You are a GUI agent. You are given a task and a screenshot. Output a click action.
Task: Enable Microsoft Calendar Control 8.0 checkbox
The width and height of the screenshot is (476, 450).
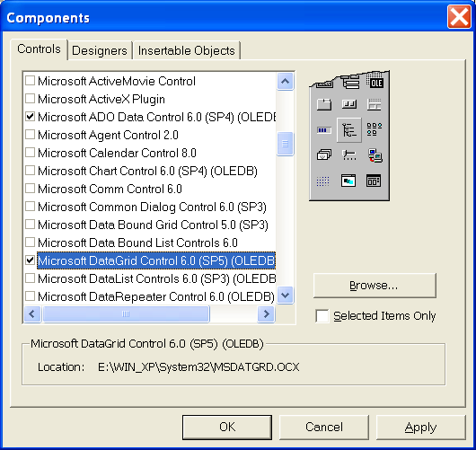[x=30, y=153]
